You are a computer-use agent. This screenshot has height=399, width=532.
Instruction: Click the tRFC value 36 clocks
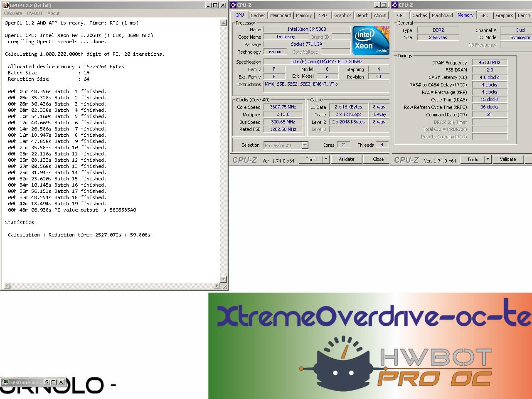pos(490,107)
